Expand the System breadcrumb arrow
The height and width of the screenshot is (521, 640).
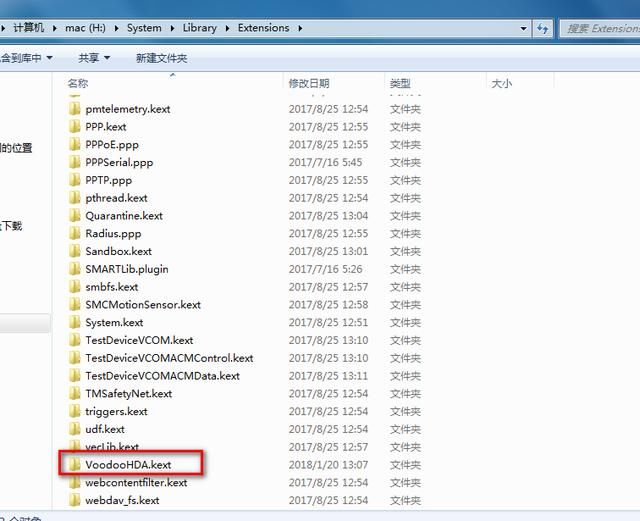[171, 28]
